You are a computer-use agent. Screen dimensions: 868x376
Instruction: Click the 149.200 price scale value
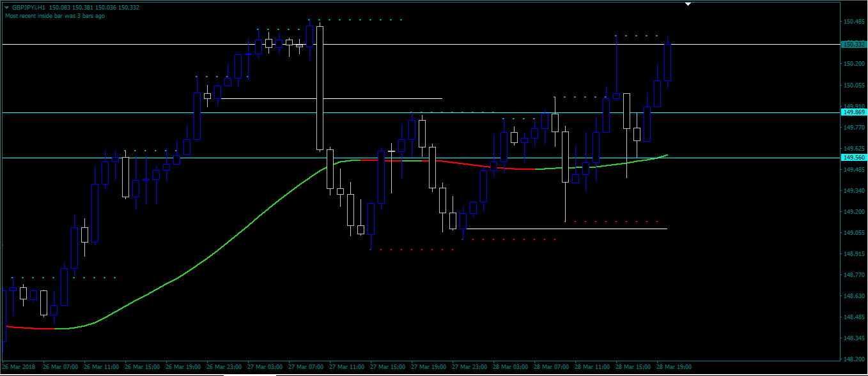pos(855,211)
